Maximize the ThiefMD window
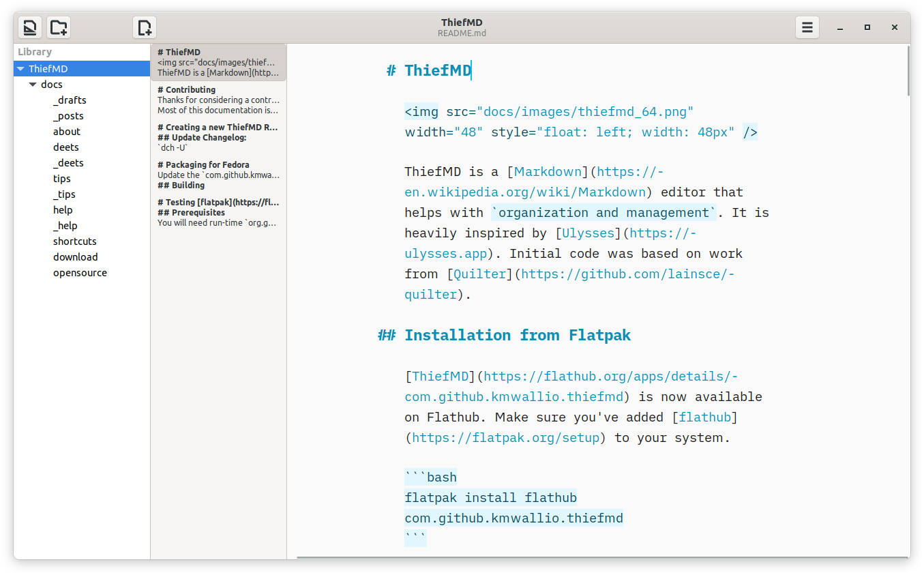Image resolution: width=924 pixels, height=575 pixels. click(x=867, y=27)
